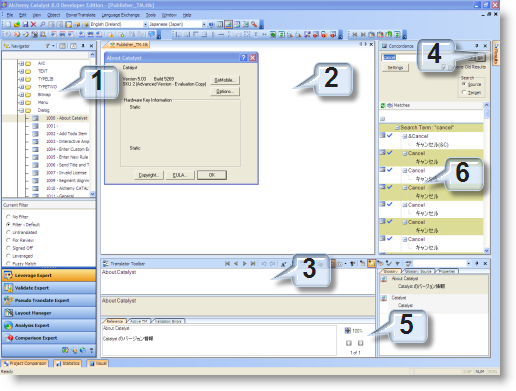Open the Layout Manager
The width and height of the screenshot is (516, 391).
pyautogui.click(x=49, y=313)
